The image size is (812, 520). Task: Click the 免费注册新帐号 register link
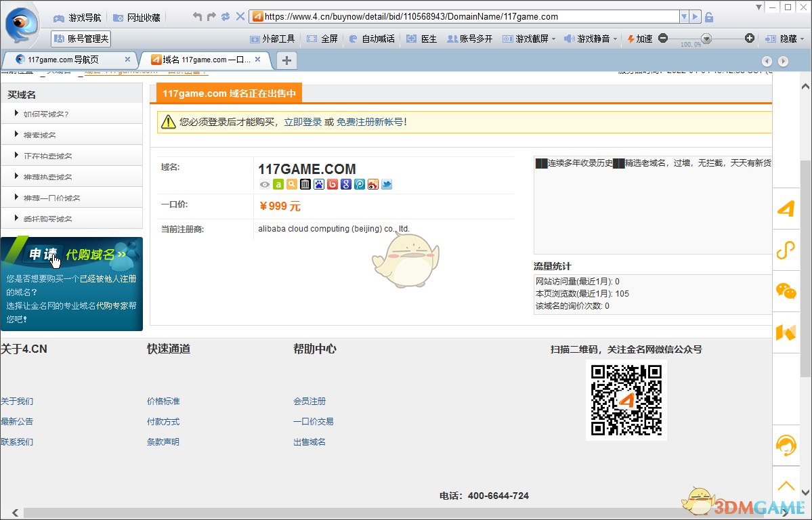click(369, 122)
